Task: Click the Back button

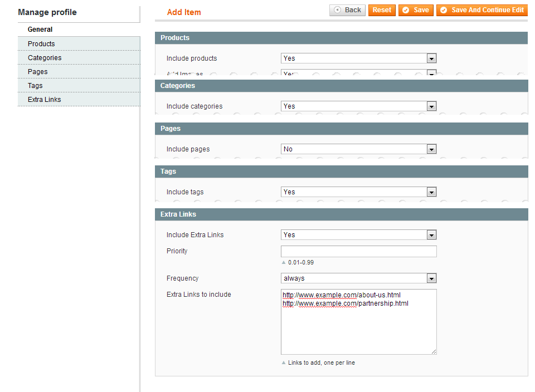Action: [347, 10]
